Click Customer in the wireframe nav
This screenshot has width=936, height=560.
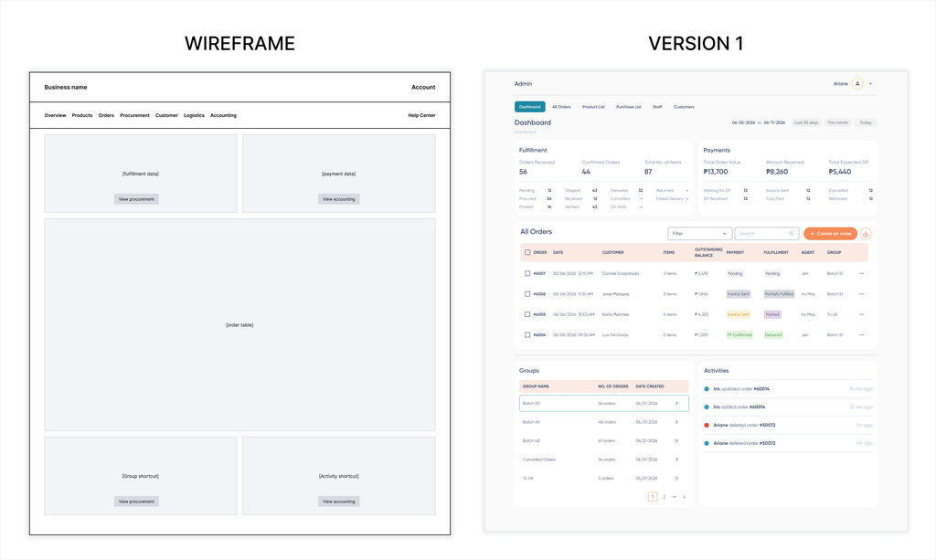(166, 115)
